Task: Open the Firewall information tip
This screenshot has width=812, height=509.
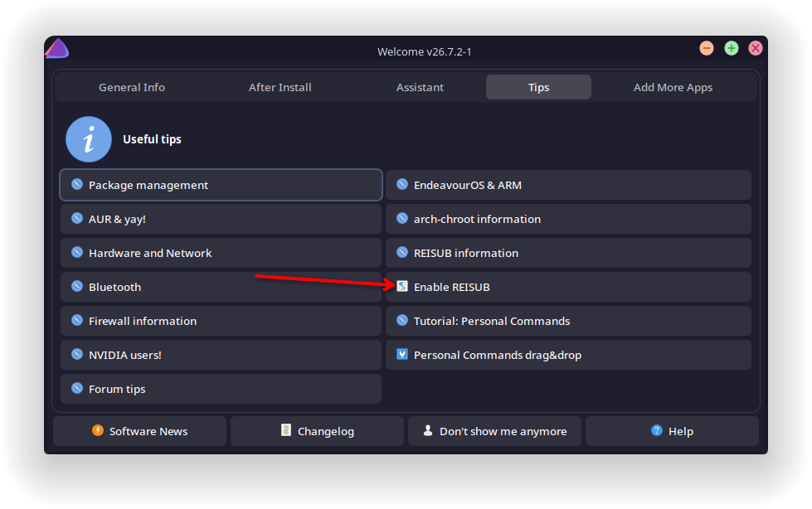Action: 221,321
